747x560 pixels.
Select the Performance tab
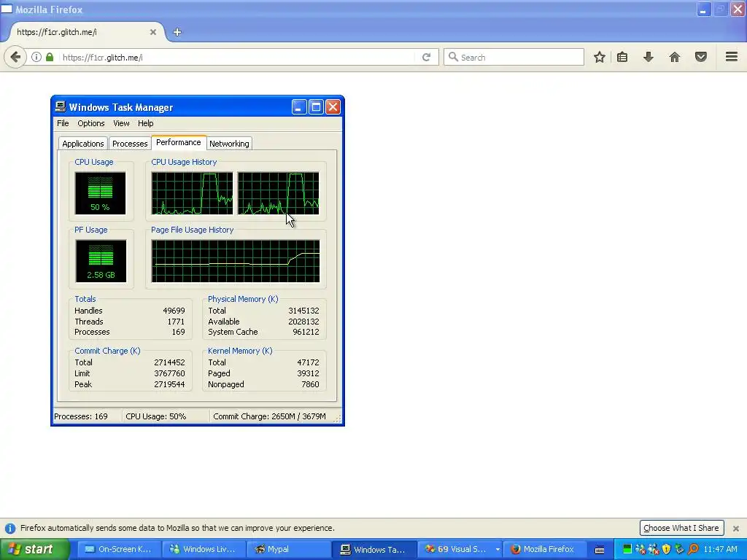(179, 142)
